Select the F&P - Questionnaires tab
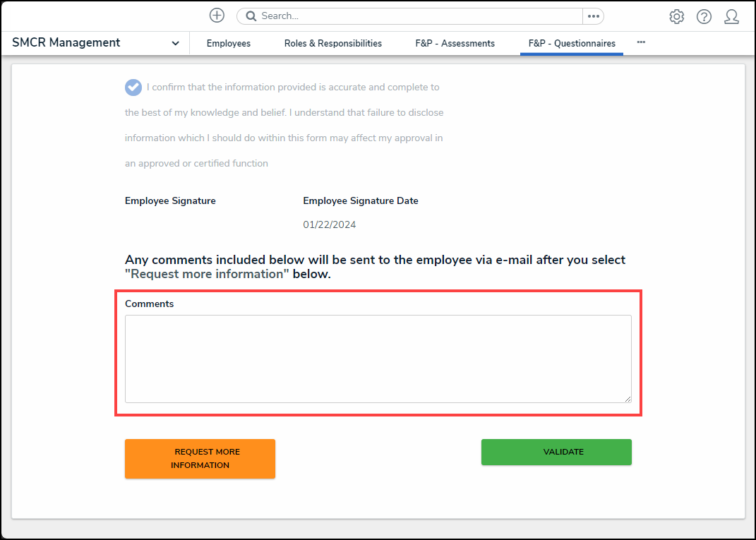Screen dimensions: 756x540 [x=572, y=44]
